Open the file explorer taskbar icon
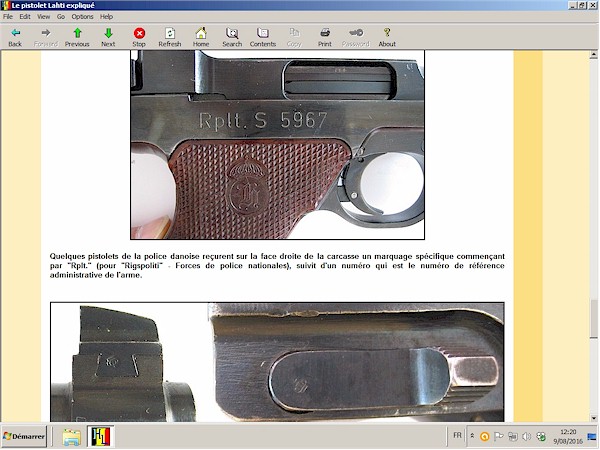Screen dimensions: 600x450 (72, 437)
